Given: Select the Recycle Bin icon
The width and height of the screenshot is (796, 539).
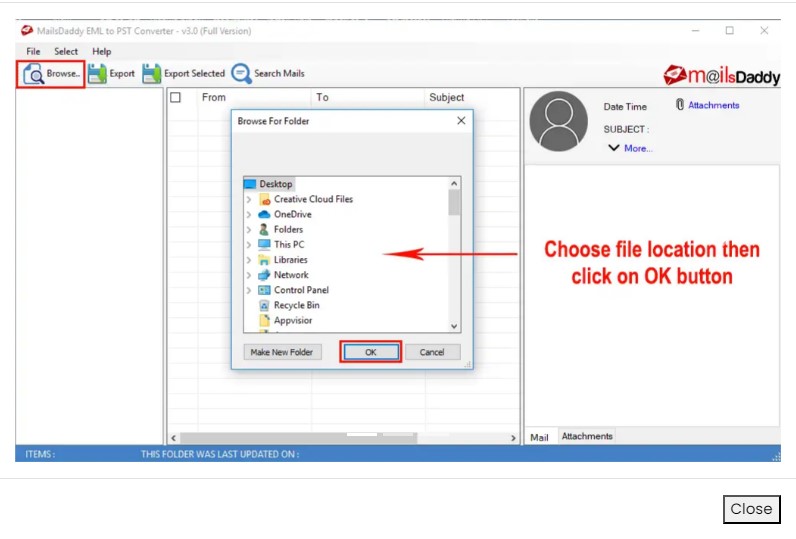Looking at the screenshot, I should [x=264, y=305].
